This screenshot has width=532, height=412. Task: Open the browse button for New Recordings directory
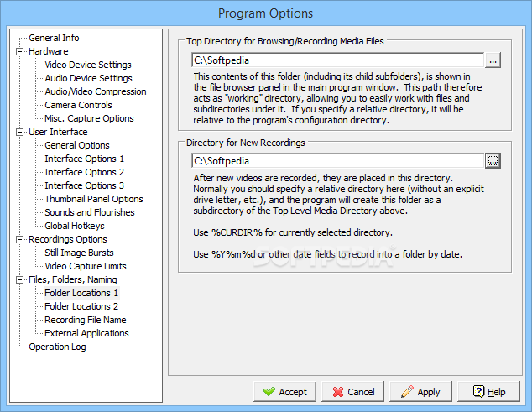(493, 160)
